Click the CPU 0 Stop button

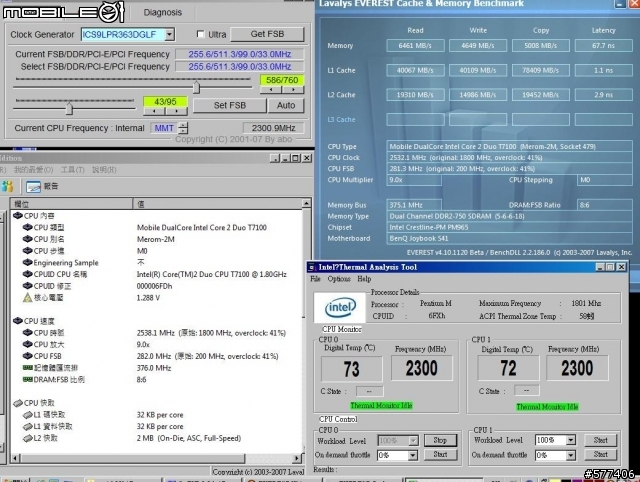click(x=440, y=440)
